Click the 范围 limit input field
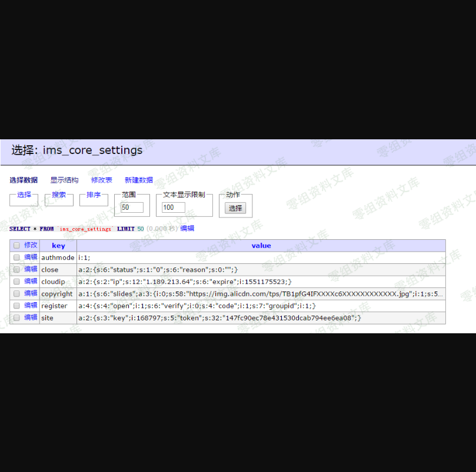 pyautogui.click(x=132, y=207)
